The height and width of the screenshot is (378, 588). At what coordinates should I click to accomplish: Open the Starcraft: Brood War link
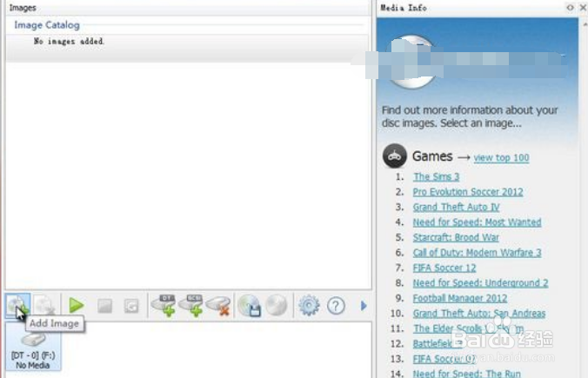click(x=456, y=237)
